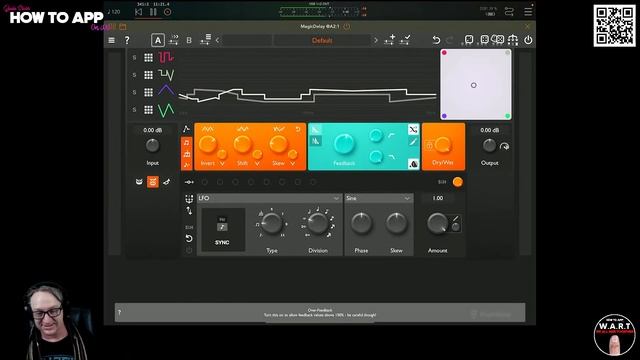Screen dimensions: 640x360
Task: Copy state A to B
Action: pyautogui.click(x=174, y=40)
